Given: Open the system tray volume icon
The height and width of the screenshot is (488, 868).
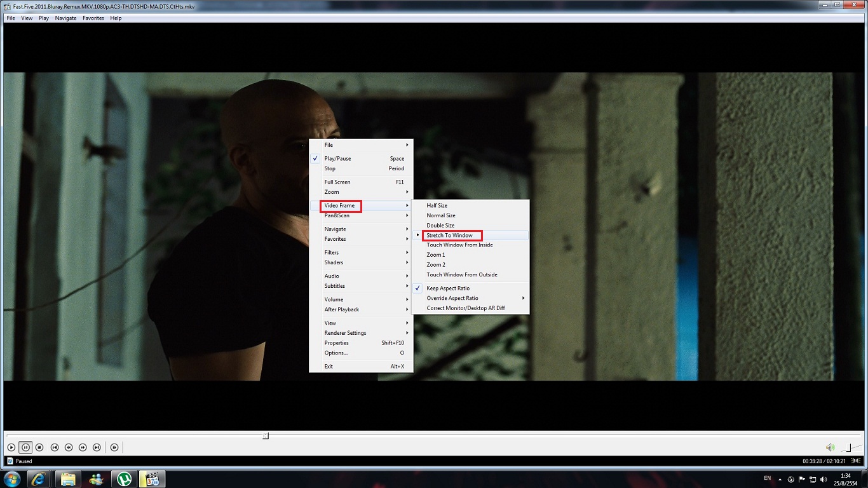Looking at the screenshot, I should [x=824, y=479].
